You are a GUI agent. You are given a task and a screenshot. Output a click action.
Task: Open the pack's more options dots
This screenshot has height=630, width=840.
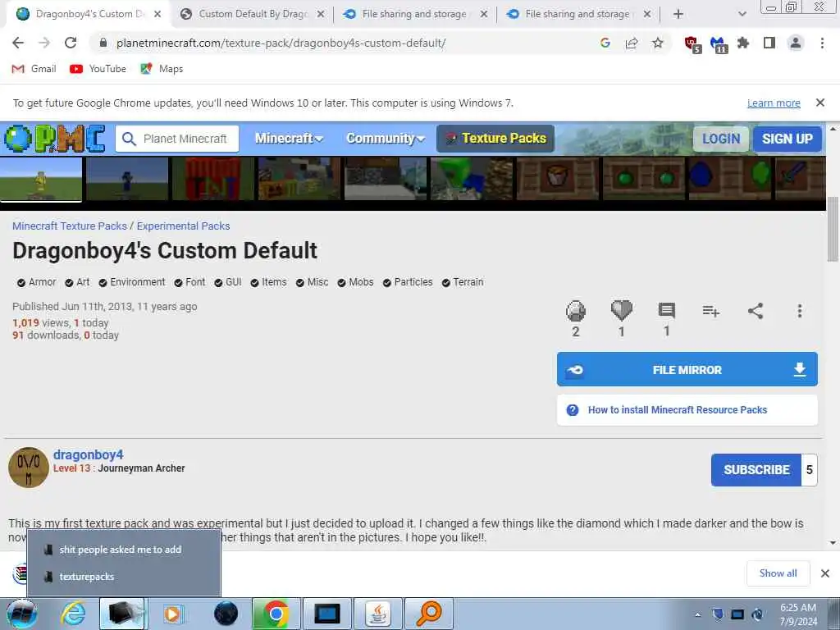point(799,311)
